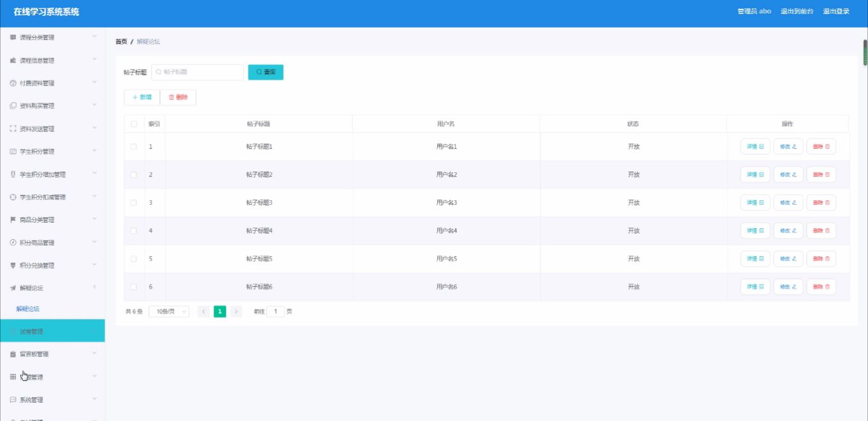Expand 付费资料管理 using its chevron

click(94, 83)
